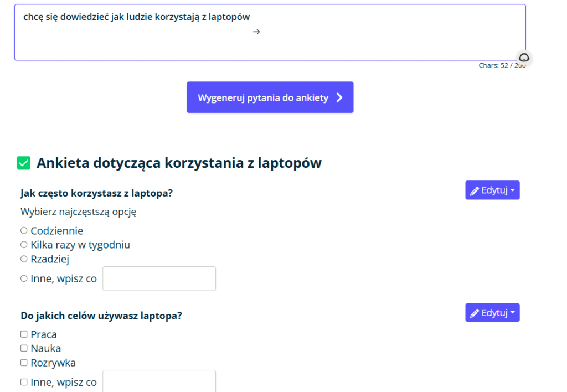Click the survey title Ankieta dotycząca korzystania z laptopów
567x392 pixels.
(179, 163)
